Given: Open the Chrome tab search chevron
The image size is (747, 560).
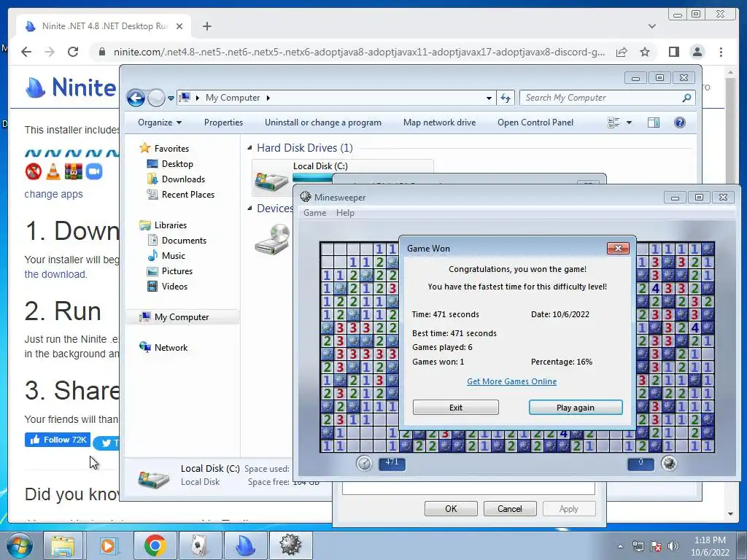Looking at the screenshot, I should pos(651,26).
